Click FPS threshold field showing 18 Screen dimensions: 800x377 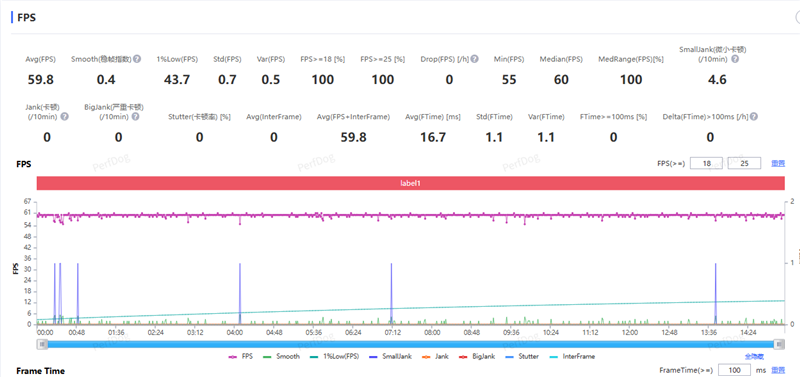(706, 164)
